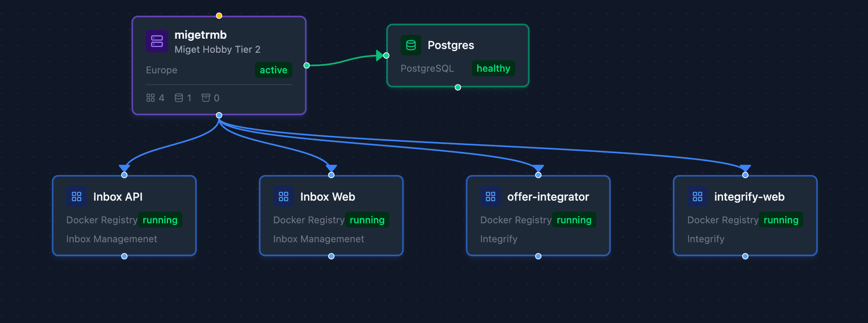Image resolution: width=868 pixels, height=323 pixels.
Task: Click the apps count value 4
Action: tap(161, 98)
